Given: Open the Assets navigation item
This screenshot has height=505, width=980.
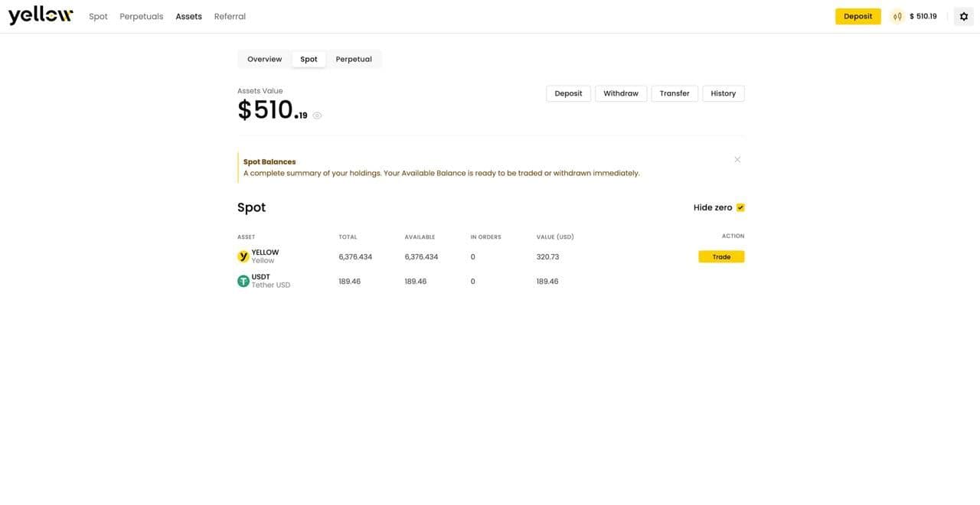Looking at the screenshot, I should click(188, 16).
